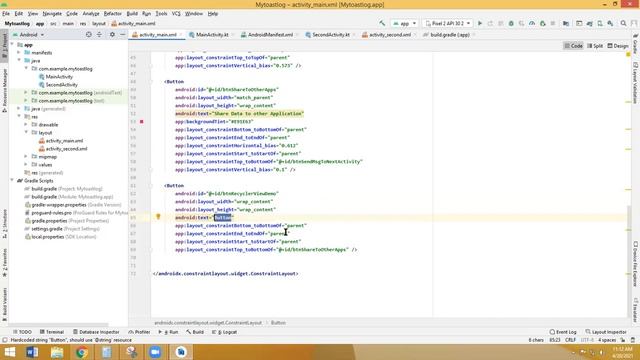Switch editor to Design view
The image size is (640, 360).
click(618, 46)
